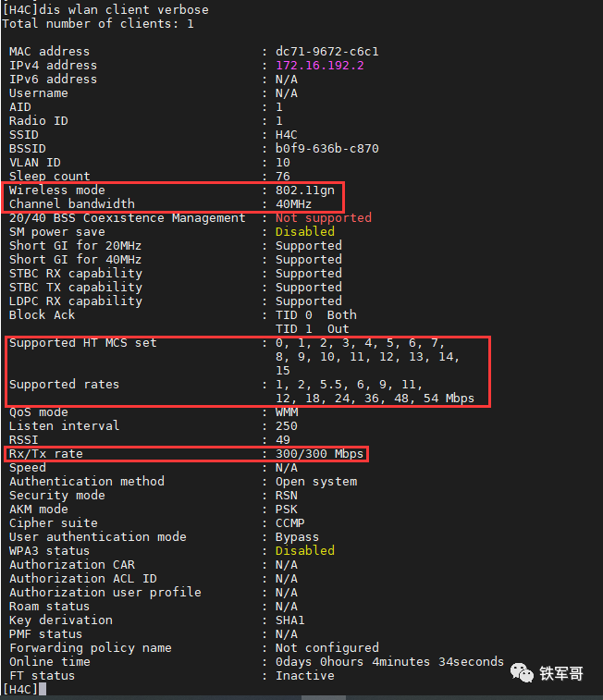Click the Authentication method "Open system" value
The width and height of the screenshot is (603, 700).
pyautogui.click(x=315, y=482)
